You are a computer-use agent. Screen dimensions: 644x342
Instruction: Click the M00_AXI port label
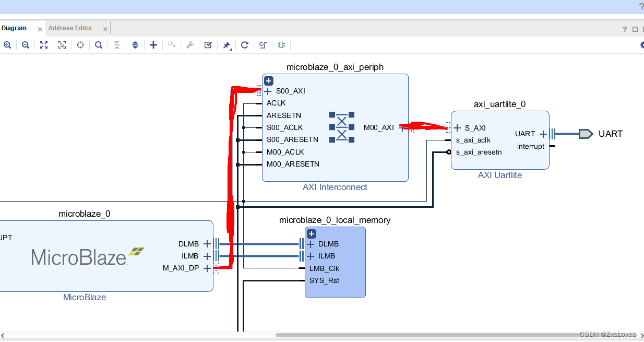pyautogui.click(x=379, y=127)
